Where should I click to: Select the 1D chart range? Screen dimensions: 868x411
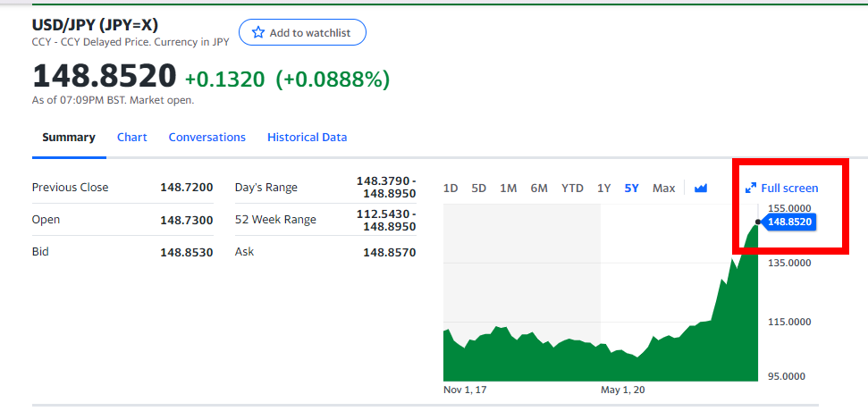451,188
